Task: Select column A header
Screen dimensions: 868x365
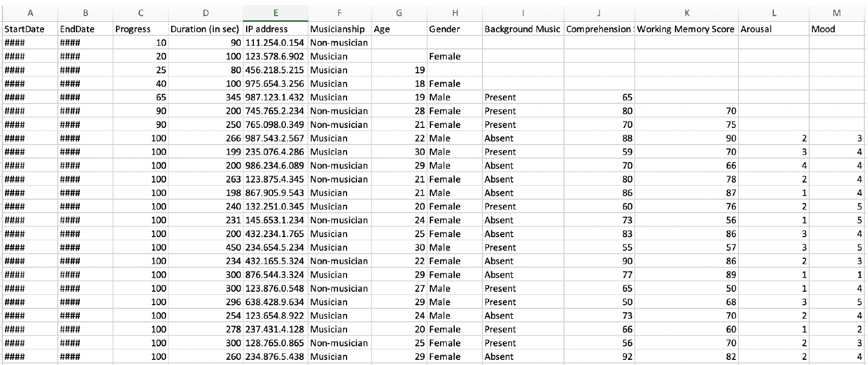Action: [x=30, y=13]
